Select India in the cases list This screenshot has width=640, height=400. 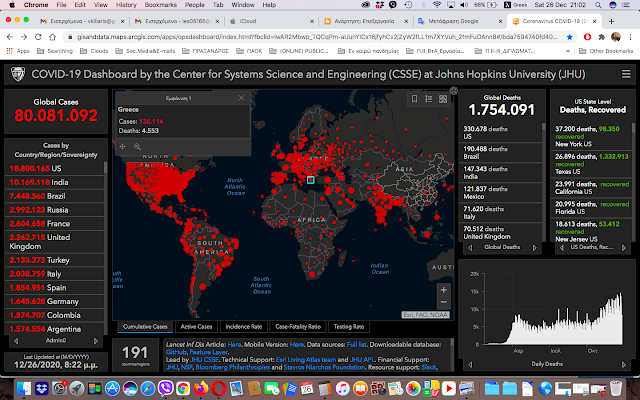pos(54,182)
